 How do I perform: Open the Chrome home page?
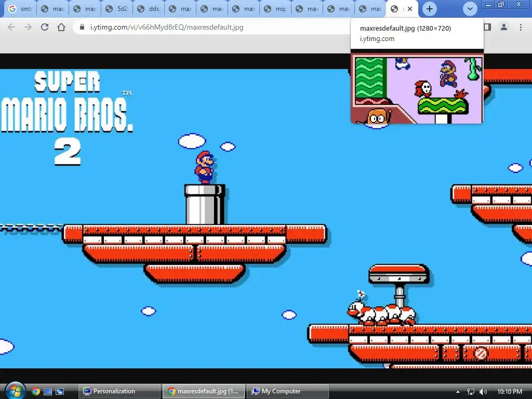[61, 27]
